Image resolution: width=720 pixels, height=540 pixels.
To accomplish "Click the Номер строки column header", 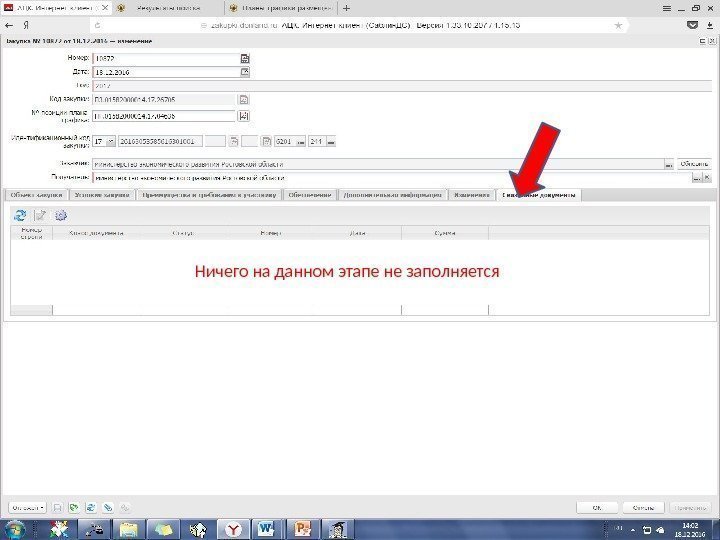I will point(32,233).
